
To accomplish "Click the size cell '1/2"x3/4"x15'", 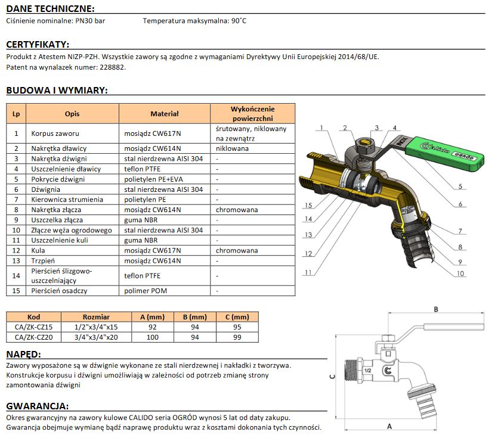I will click(x=96, y=327).
